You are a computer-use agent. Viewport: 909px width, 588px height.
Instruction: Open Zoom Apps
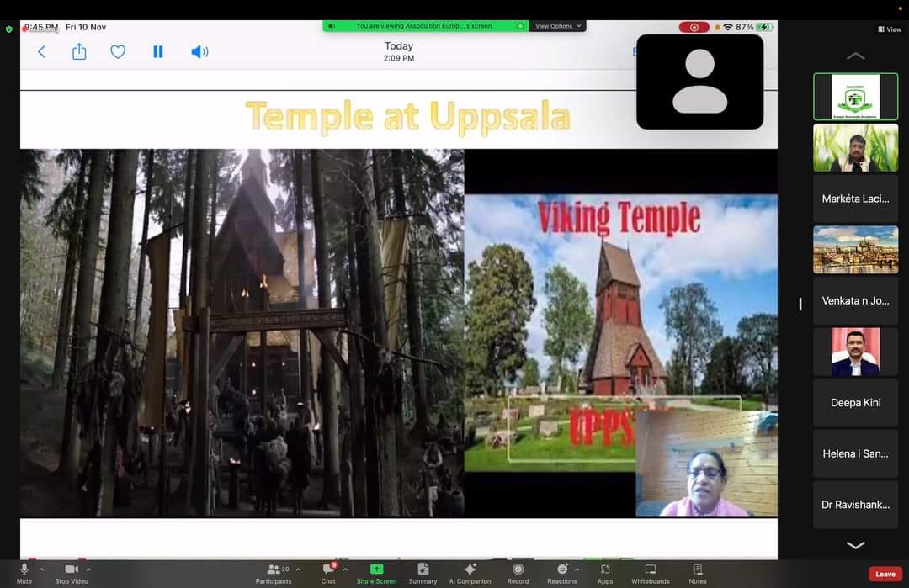click(605, 573)
